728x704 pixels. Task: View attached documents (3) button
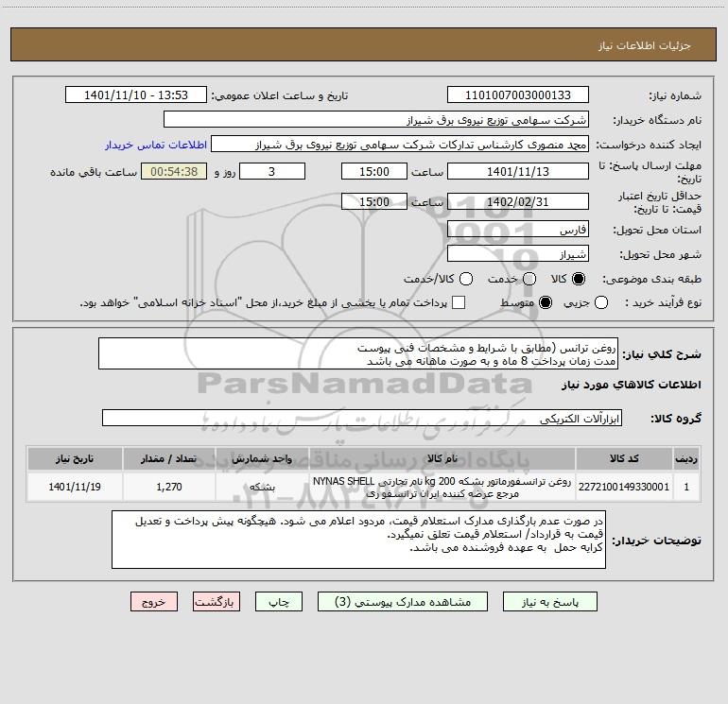(403, 602)
